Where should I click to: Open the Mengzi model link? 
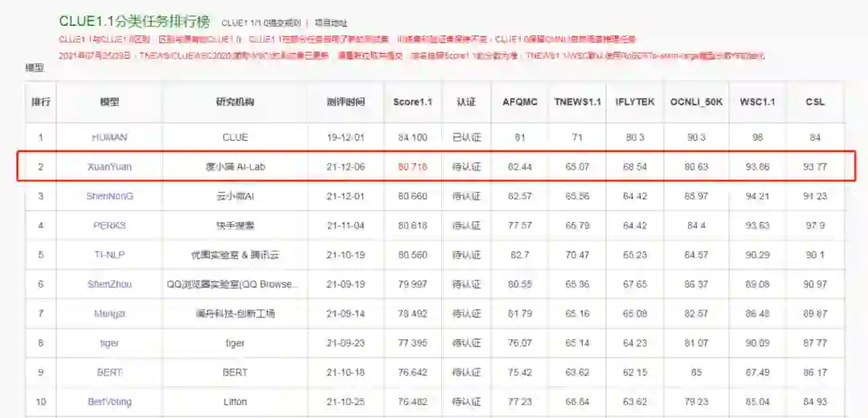tap(109, 313)
